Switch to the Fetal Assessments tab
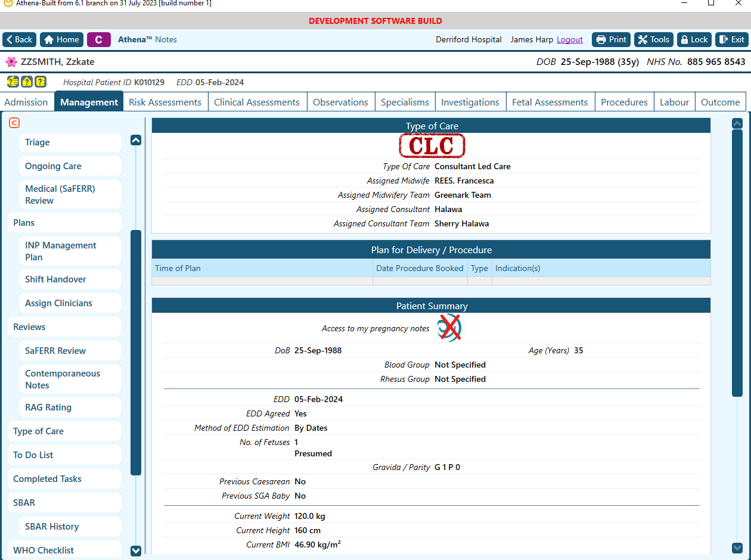The width and height of the screenshot is (751, 560). click(550, 102)
